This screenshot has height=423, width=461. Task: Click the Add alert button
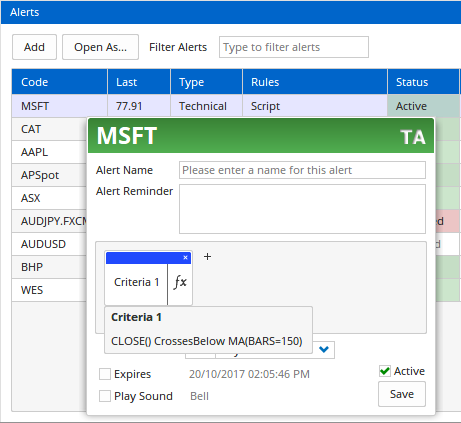[x=34, y=47]
